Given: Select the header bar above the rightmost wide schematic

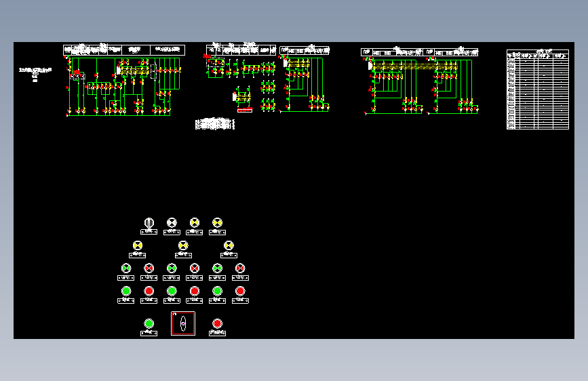Looking at the screenshot, I should point(420,52).
